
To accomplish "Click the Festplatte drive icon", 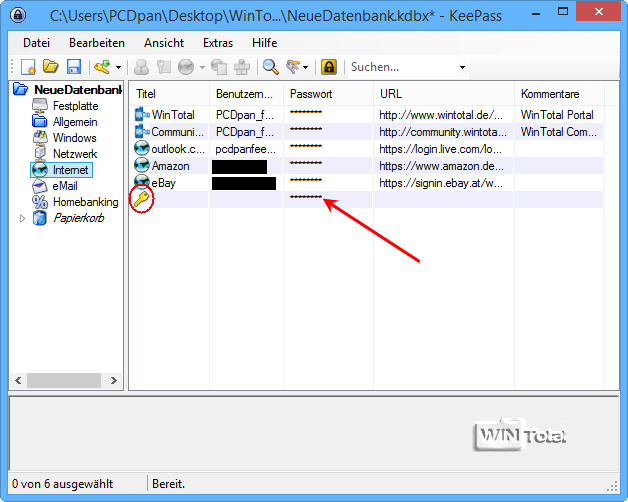I will pos(40,106).
